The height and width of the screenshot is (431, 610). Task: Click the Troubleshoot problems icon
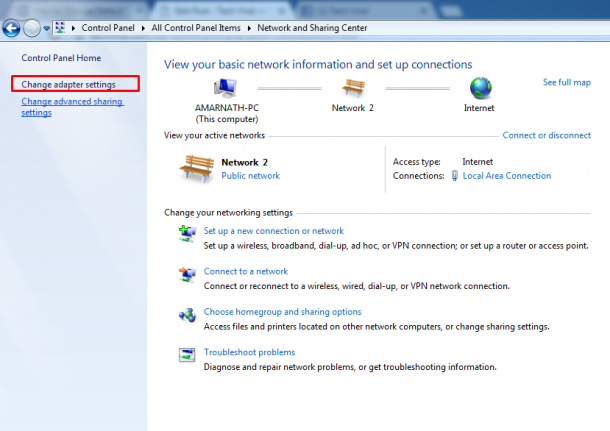pos(187,356)
